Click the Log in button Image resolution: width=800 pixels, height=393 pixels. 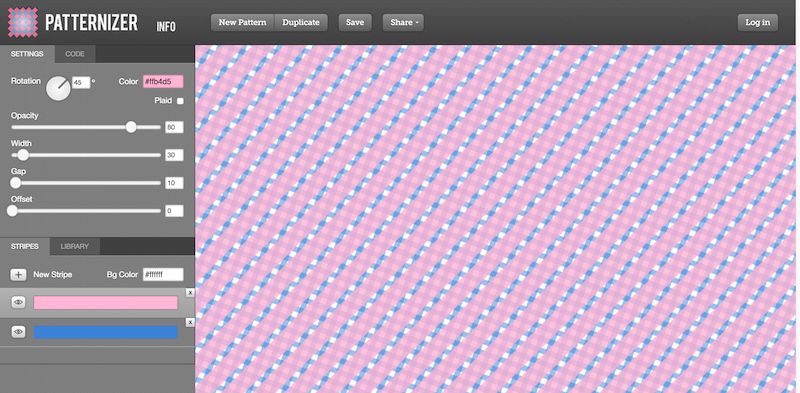coord(758,22)
